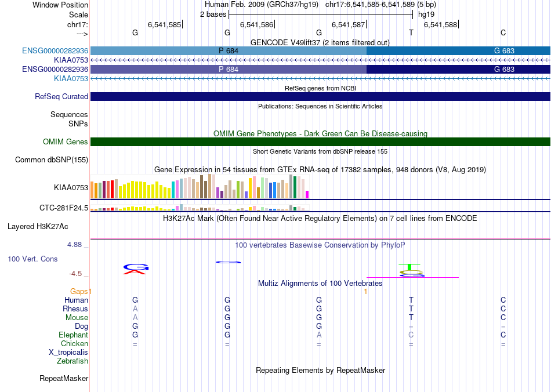Viewport: 551px width, 392px height.
Task: Open the GENCODE V49lift37 track title
Action: pyautogui.click(x=320, y=42)
